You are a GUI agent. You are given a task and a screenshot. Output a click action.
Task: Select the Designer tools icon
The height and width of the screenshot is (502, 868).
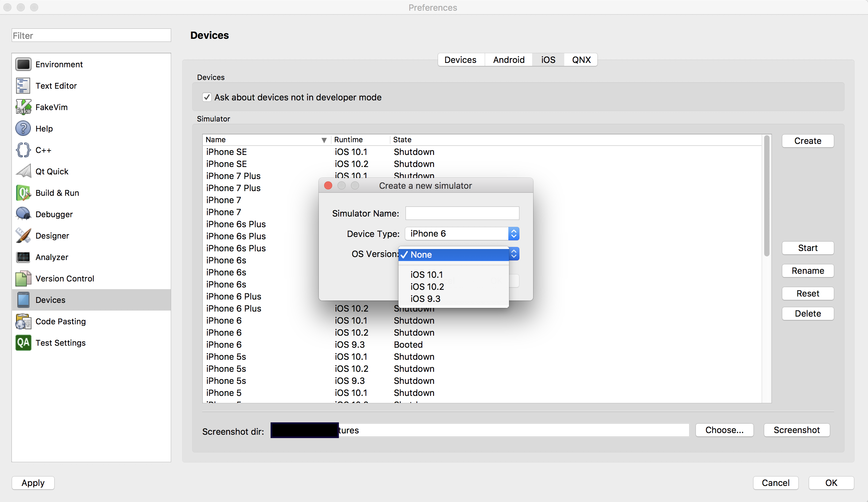click(23, 236)
